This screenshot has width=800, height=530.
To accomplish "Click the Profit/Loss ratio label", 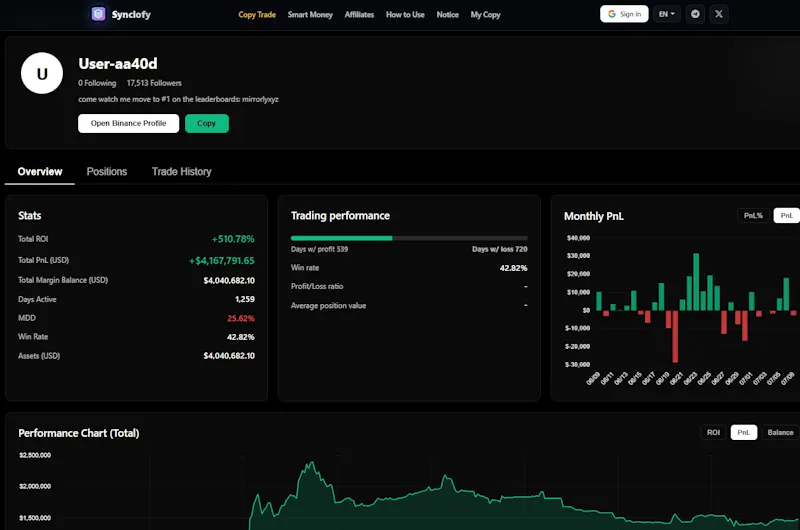I will [x=317, y=287].
